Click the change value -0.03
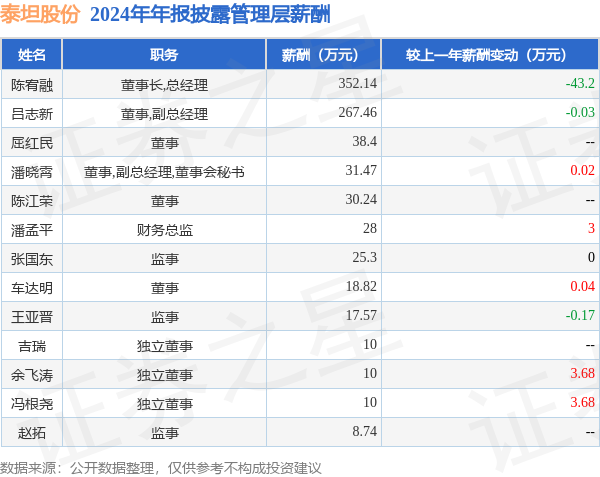600x477 pixels. pyautogui.click(x=580, y=112)
